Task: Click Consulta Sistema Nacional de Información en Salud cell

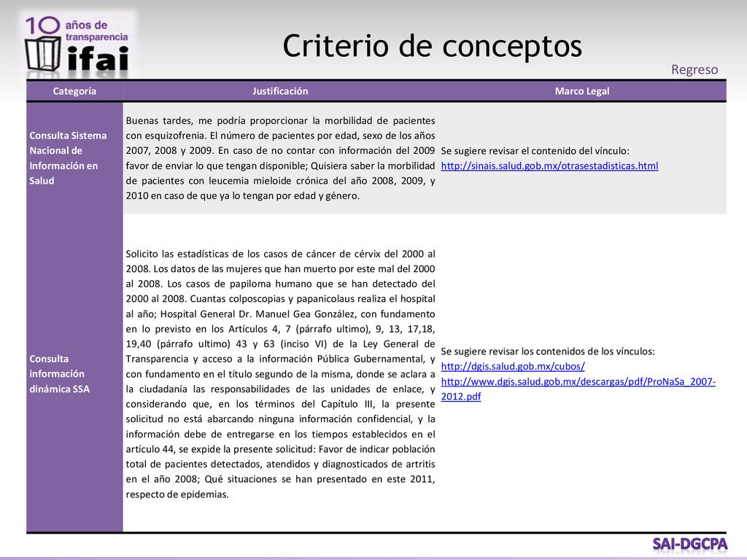Action: point(74,158)
